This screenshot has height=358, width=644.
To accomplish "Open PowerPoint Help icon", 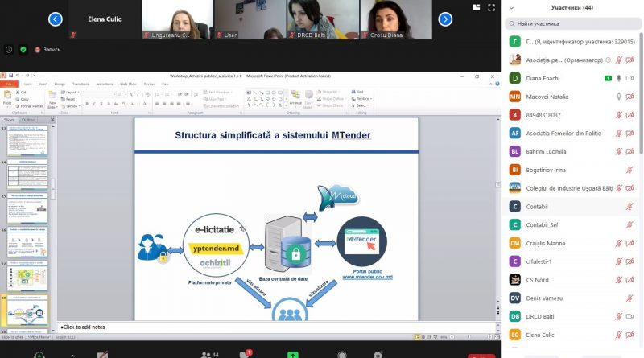I will coord(497,84).
